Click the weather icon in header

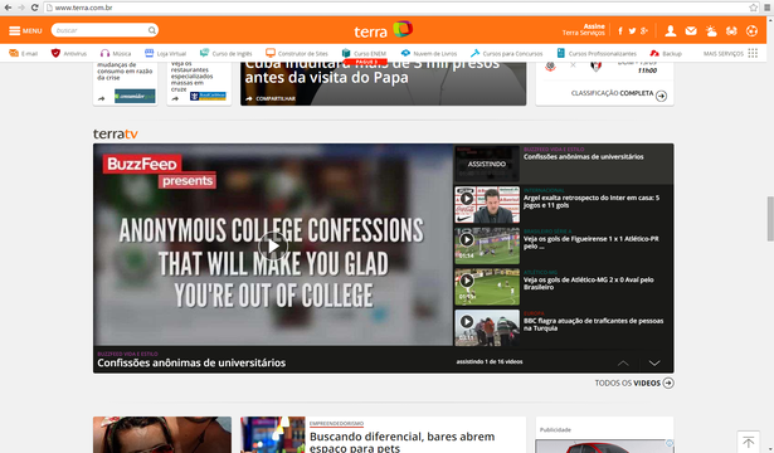711,31
